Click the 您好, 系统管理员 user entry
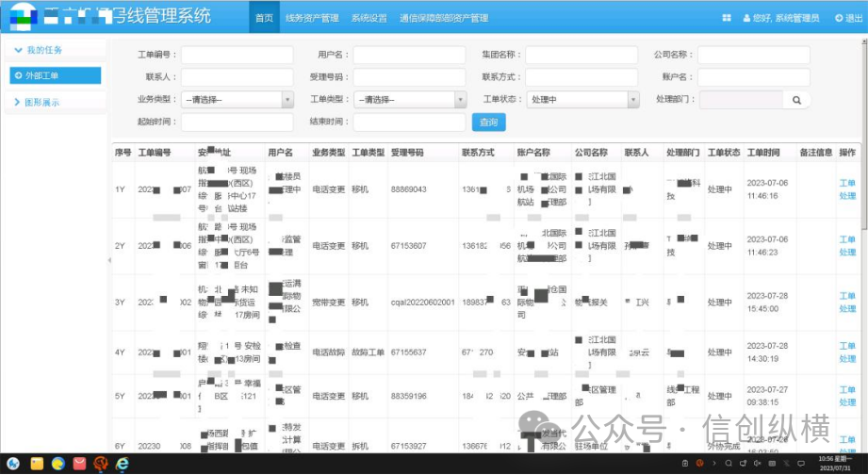 tap(781, 18)
